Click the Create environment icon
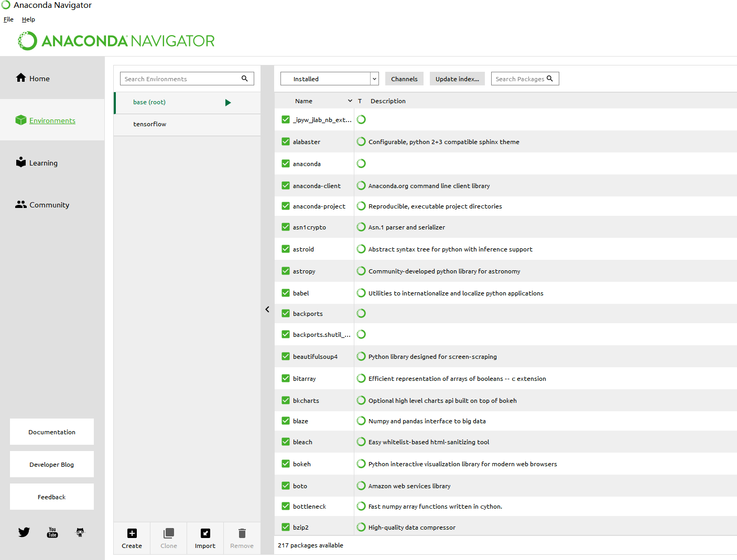 pyautogui.click(x=132, y=533)
